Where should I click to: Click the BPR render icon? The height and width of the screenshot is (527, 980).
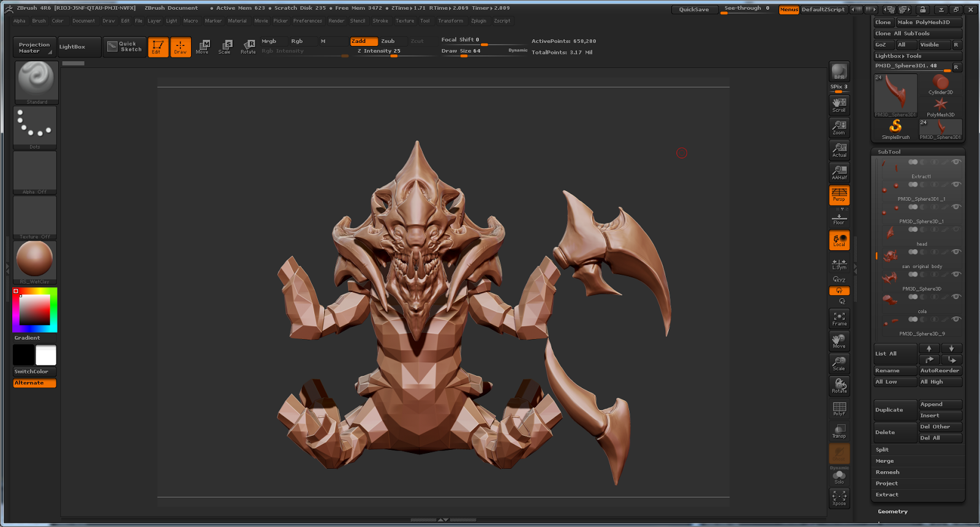coord(839,71)
